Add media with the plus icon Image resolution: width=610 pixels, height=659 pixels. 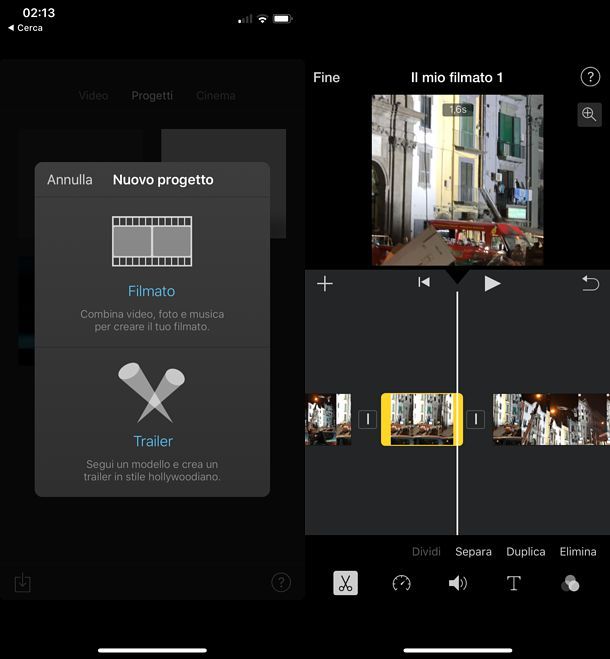pyautogui.click(x=325, y=283)
